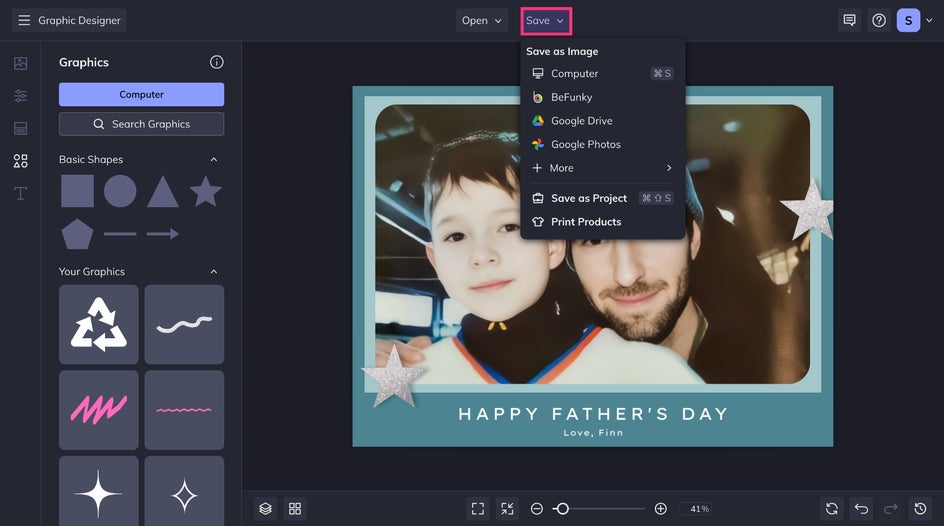
Task: Click the Computer upload button
Action: (x=141, y=94)
